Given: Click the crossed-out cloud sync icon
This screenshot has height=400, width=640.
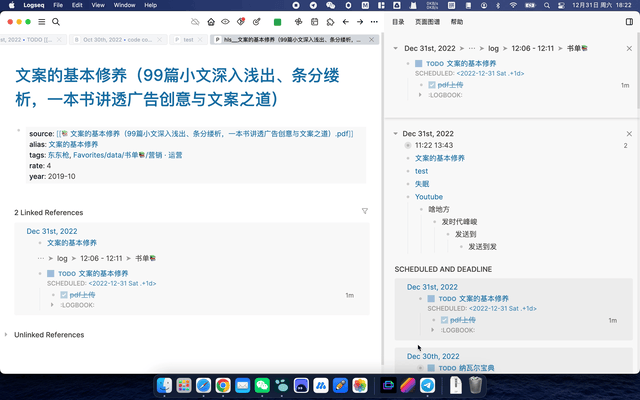Looking at the screenshot, I should pyautogui.click(x=195, y=22).
